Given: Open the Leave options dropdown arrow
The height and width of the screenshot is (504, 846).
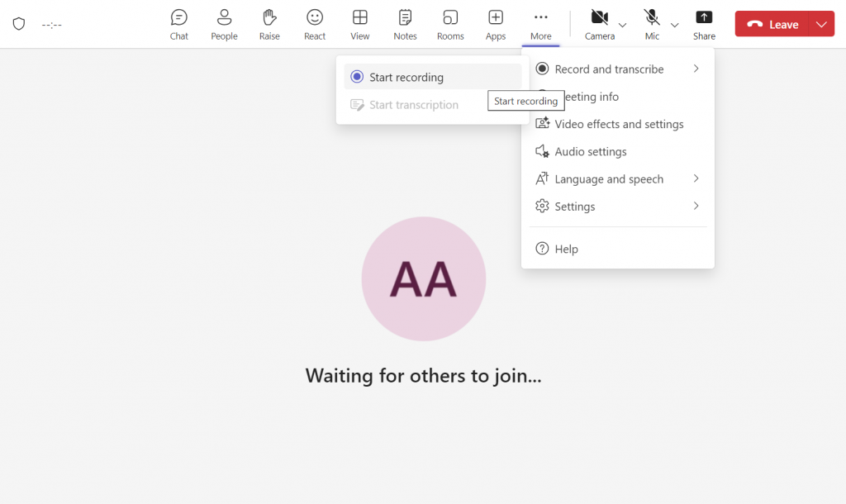Looking at the screenshot, I should 821,24.
